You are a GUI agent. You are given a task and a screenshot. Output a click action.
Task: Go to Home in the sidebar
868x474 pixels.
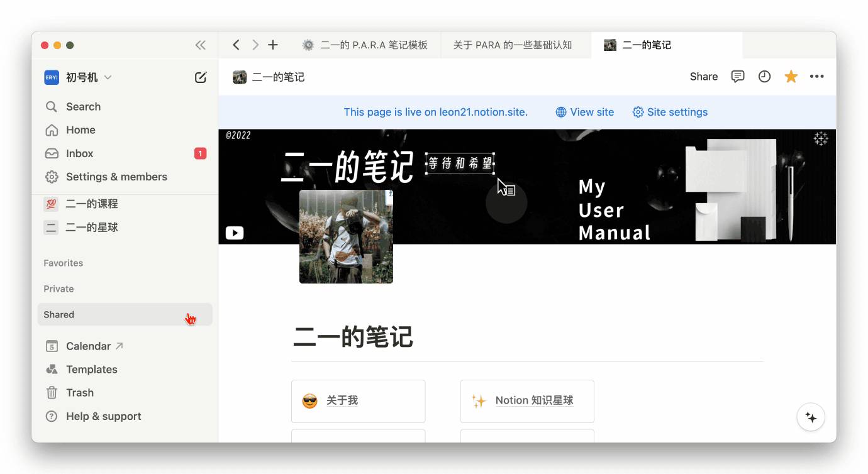click(x=125, y=130)
